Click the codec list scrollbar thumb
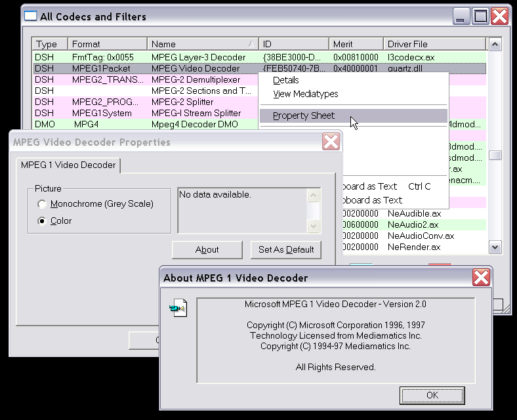 tap(495, 156)
